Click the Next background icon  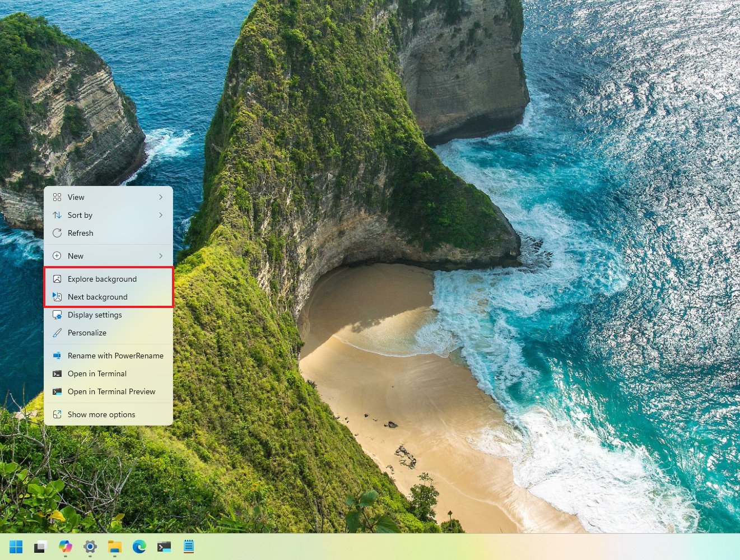point(58,297)
